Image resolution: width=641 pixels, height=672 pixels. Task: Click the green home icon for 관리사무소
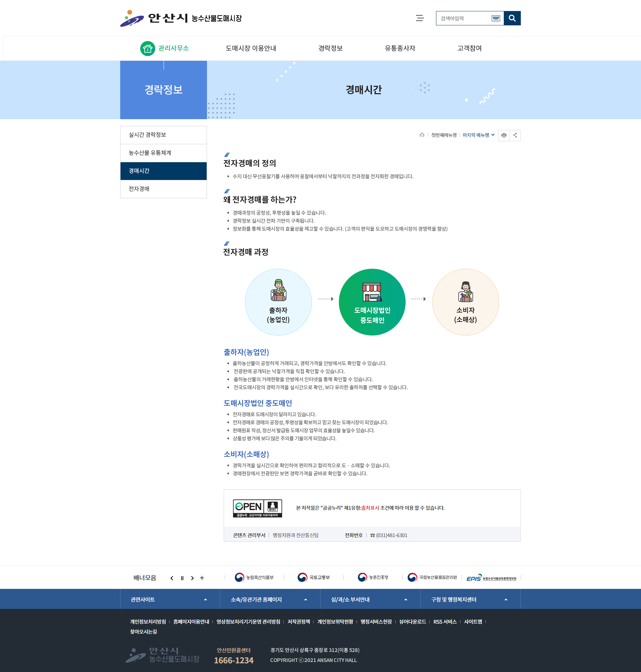coord(148,48)
